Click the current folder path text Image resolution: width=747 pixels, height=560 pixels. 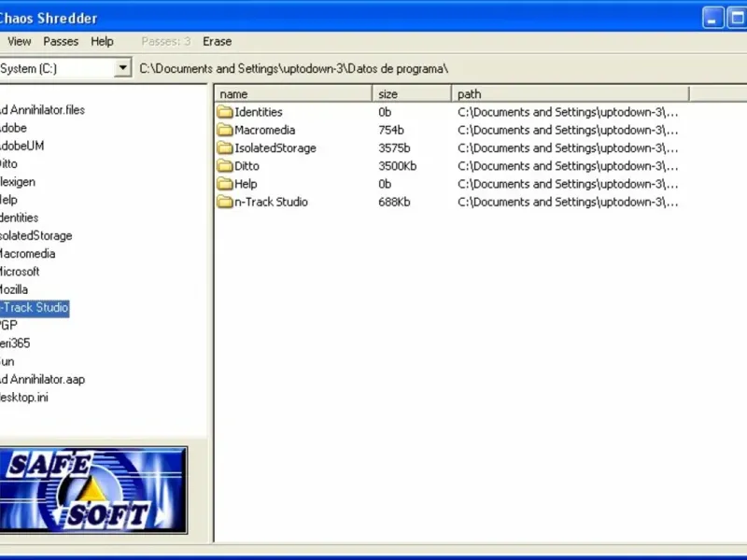(x=293, y=68)
